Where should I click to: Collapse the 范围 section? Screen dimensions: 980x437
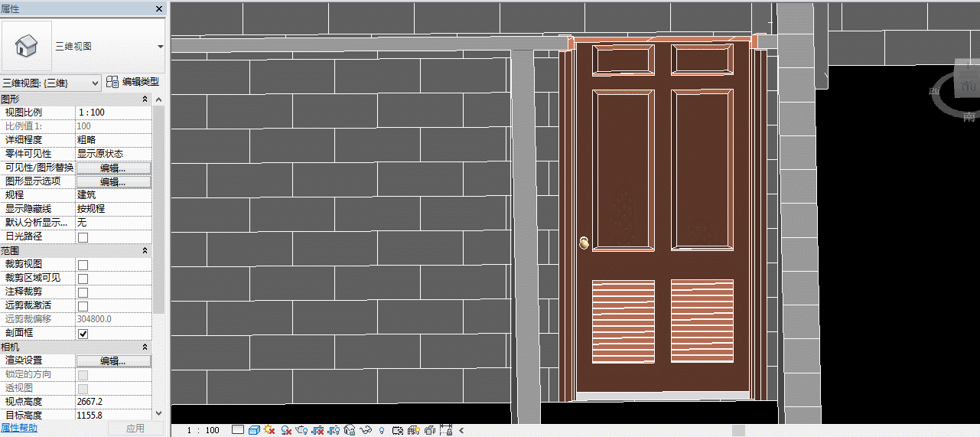click(x=145, y=250)
